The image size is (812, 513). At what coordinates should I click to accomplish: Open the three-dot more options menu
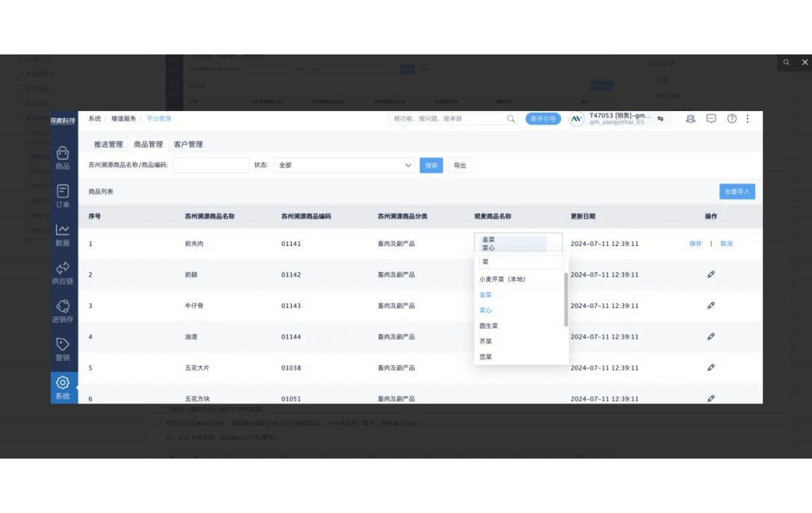747,119
